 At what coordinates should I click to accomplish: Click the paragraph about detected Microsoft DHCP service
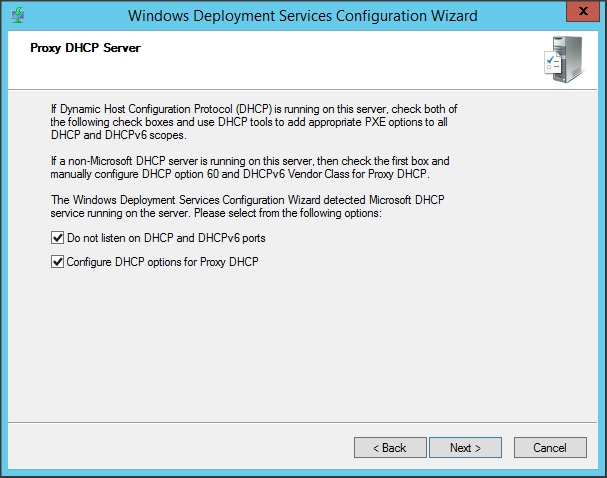pyautogui.click(x=250, y=207)
